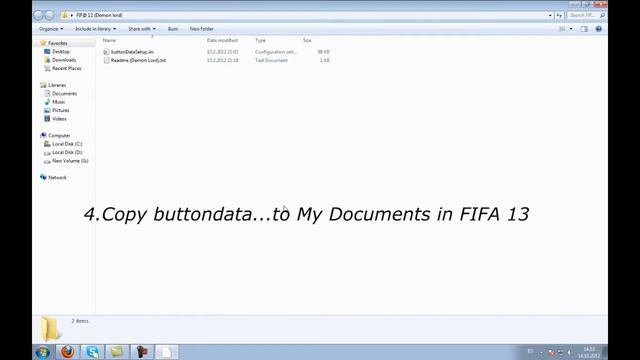Sort files by the Type column
The height and width of the screenshot is (360, 640).
260,40
